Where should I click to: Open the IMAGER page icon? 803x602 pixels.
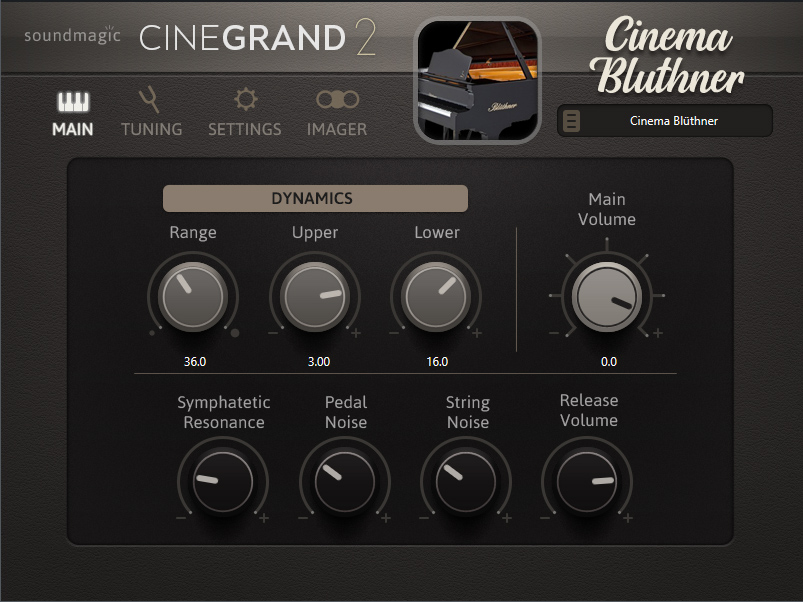(337, 100)
